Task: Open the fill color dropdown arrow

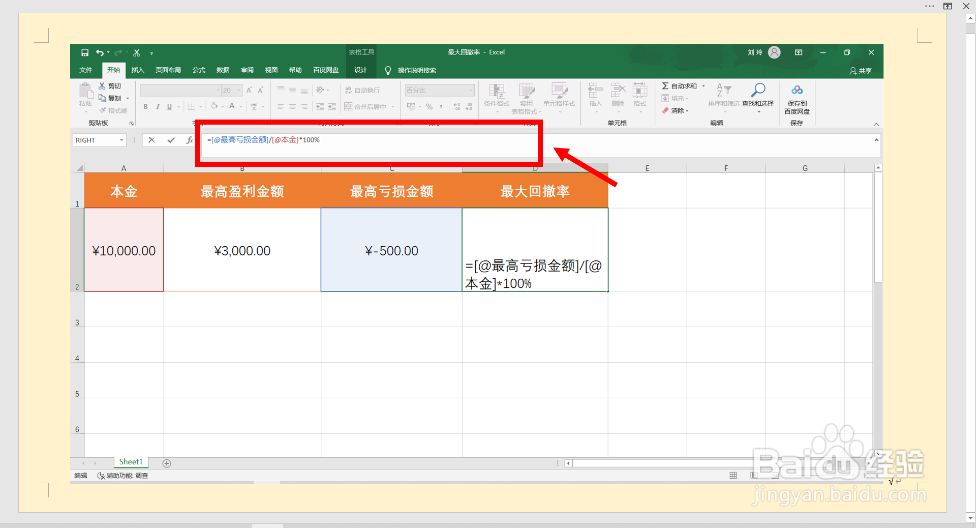Action: pos(223,107)
